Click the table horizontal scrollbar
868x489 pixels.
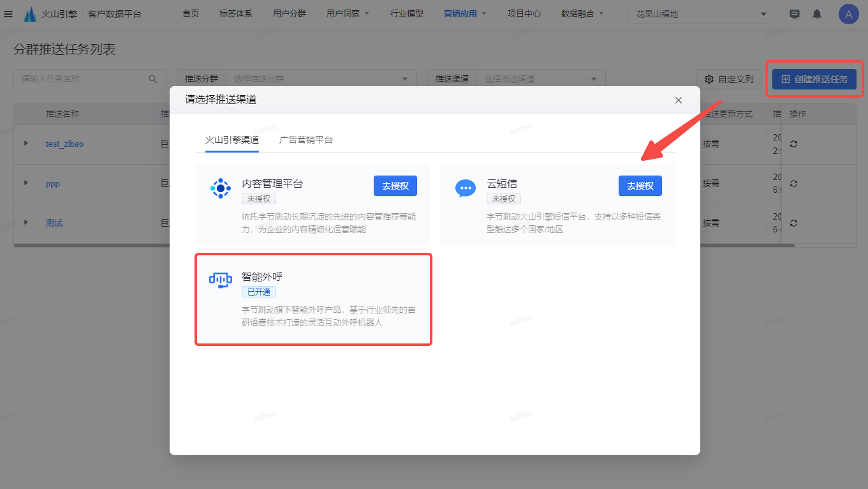tap(404, 245)
